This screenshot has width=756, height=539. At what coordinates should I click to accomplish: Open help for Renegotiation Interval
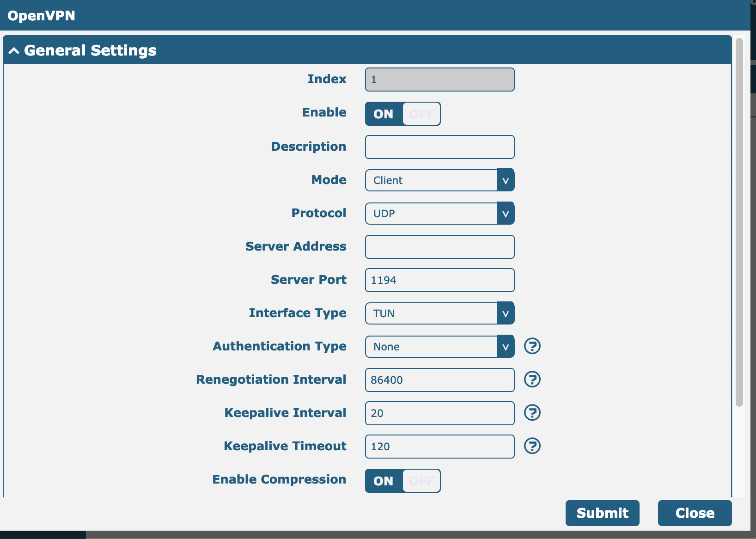pos(532,379)
